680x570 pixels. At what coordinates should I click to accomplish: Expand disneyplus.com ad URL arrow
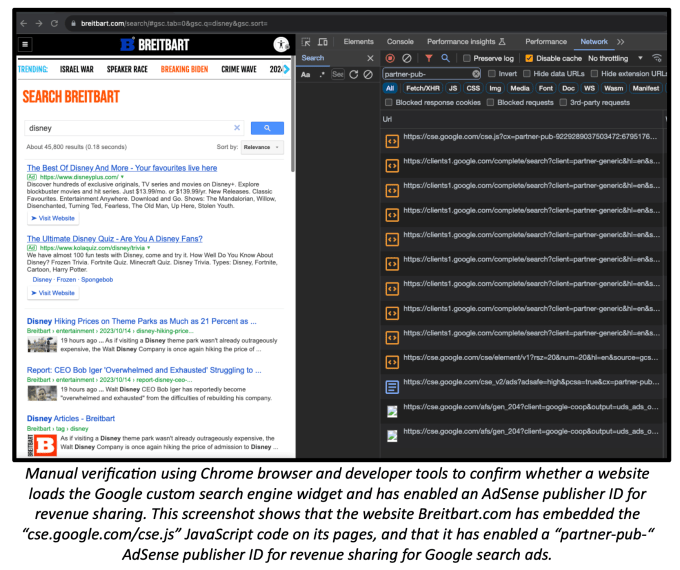click(122, 177)
